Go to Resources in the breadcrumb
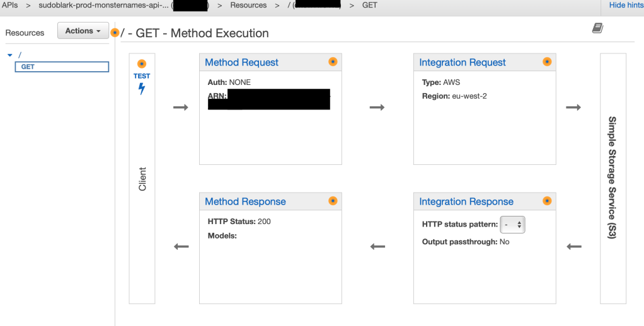Image resolution: width=644 pixels, height=326 pixels. [248, 5]
